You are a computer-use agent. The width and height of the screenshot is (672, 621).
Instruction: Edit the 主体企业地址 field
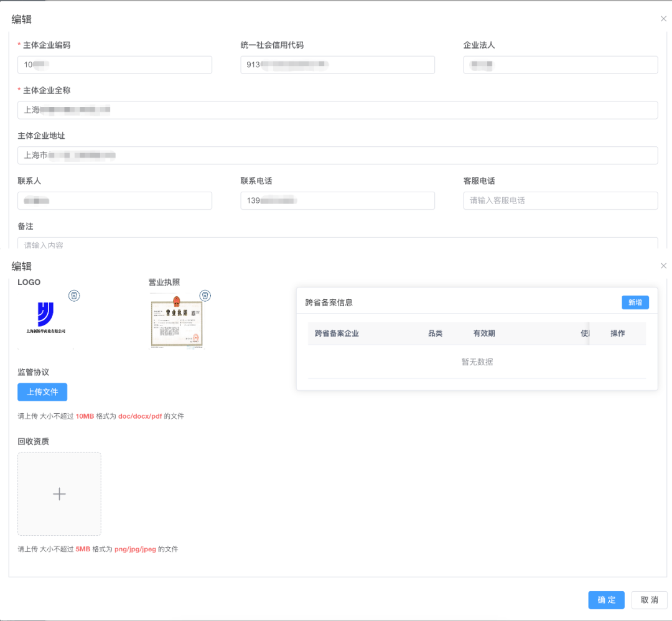[x=338, y=156]
